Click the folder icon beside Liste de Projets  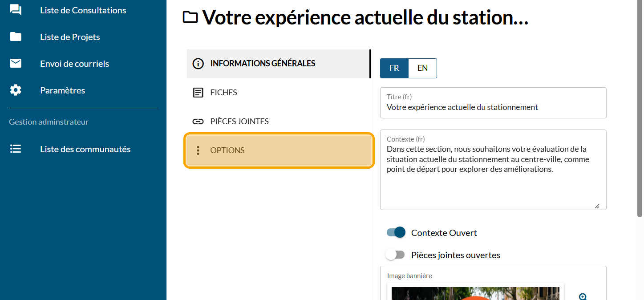tap(16, 37)
